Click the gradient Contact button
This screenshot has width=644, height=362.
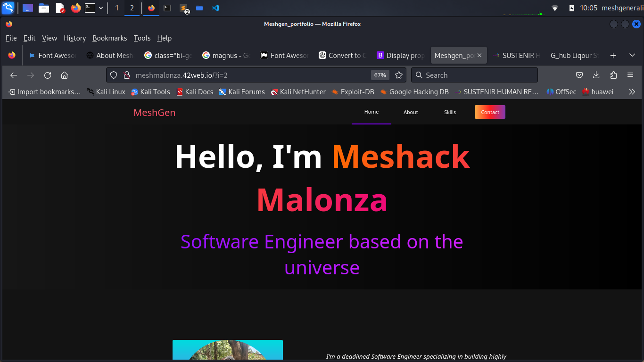click(x=490, y=112)
